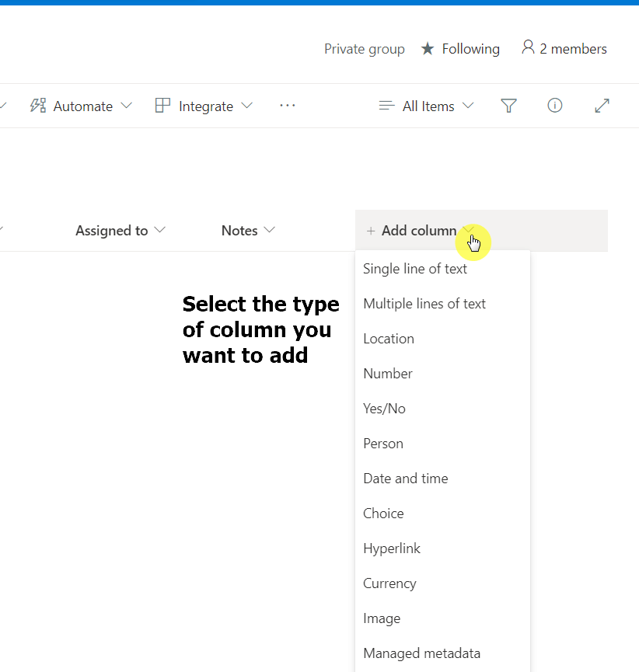Open the 2 members person icon
The image size is (639, 672).
point(528,47)
